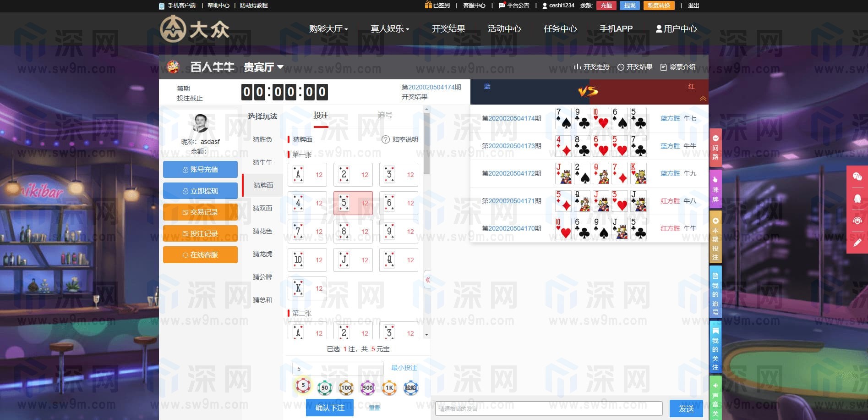This screenshot has width=868, height=420.
Task: Select the 50 betting chip
Action: [324, 388]
